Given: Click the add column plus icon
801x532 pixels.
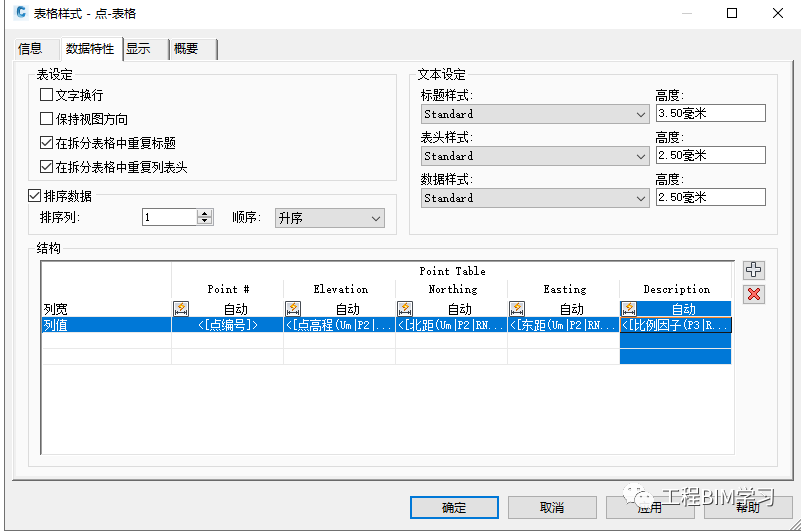Looking at the screenshot, I should 753,270.
